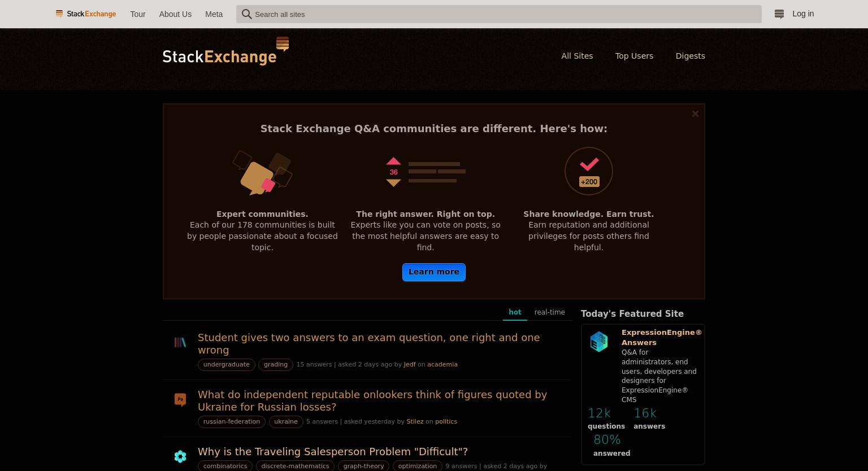Viewport: 868px width, 471px height.
Task: Click the ExpressionEngine Answers site icon
Action: click(x=599, y=342)
